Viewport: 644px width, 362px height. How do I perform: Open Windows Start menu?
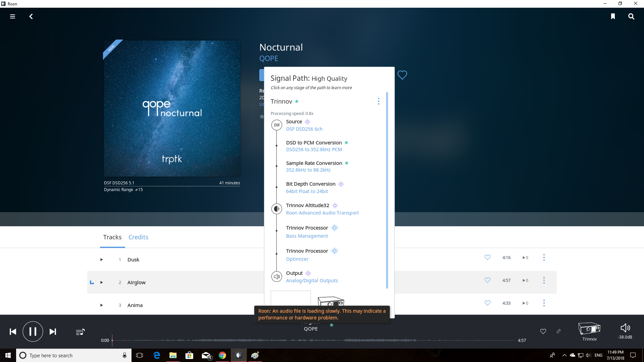point(8,355)
